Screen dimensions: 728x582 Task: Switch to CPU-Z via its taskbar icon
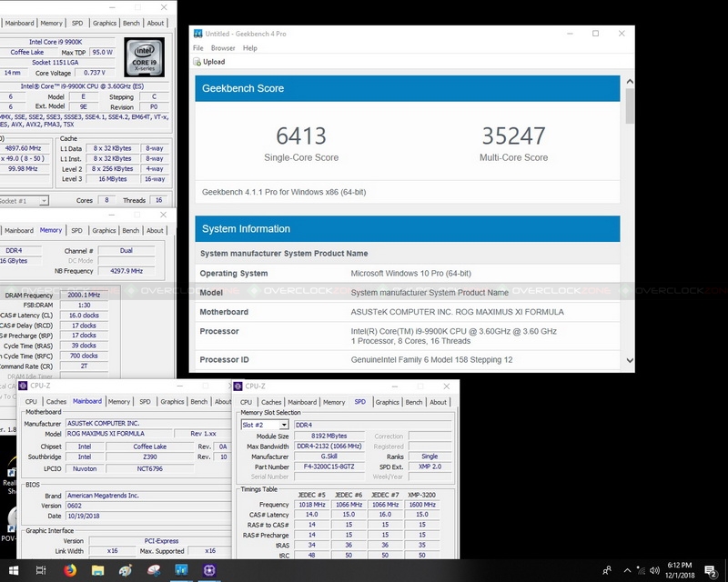pyautogui.click(x=209, y=570)
